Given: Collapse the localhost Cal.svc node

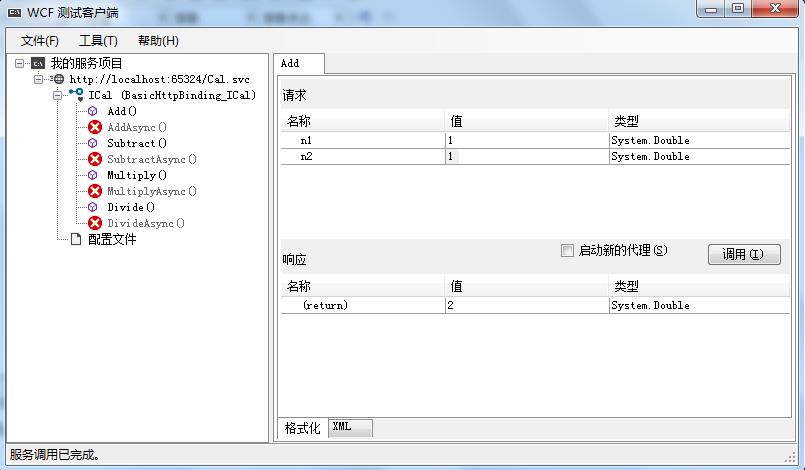Looking at the screenshot, I should coord(39,79).
